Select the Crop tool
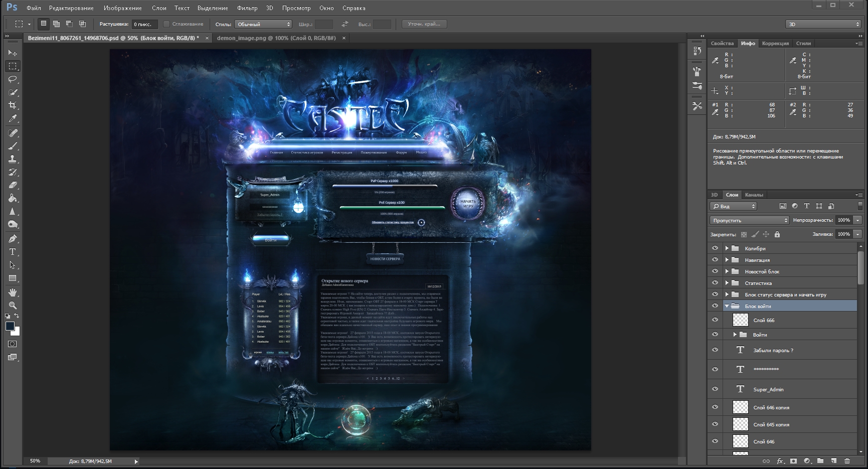 [x=13, y=105]
